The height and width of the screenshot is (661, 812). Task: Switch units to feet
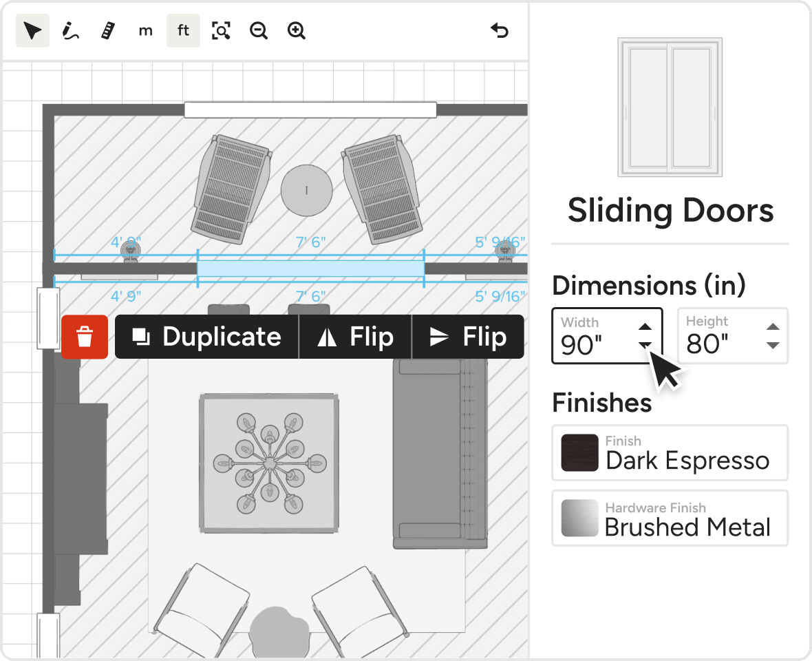(183, 31)
